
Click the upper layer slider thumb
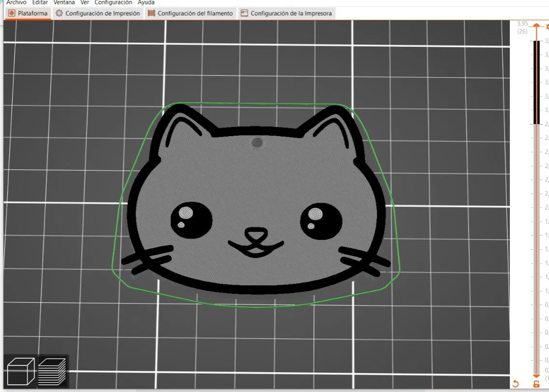(536, 25)
